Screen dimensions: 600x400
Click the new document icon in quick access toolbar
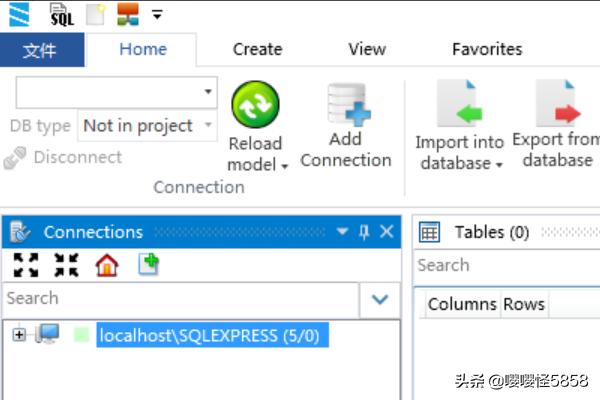coord(95,14)
